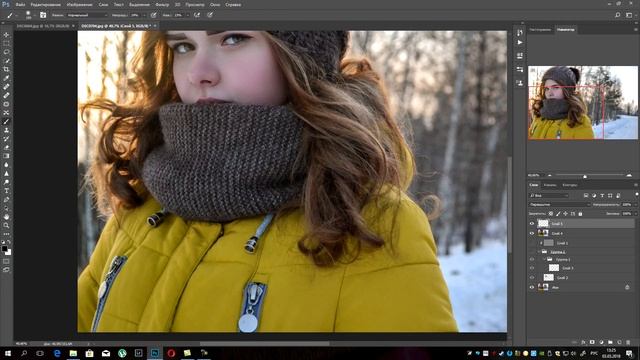Viewport: 640px width, 360px height.
Task: Add a layer mask
Action: (592, 342)
